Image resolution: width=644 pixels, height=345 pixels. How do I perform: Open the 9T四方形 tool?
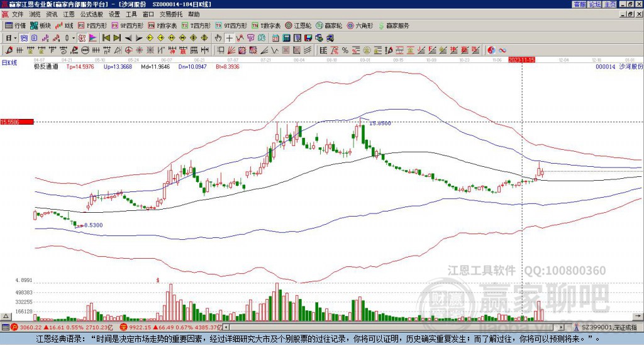pos(231,25)
